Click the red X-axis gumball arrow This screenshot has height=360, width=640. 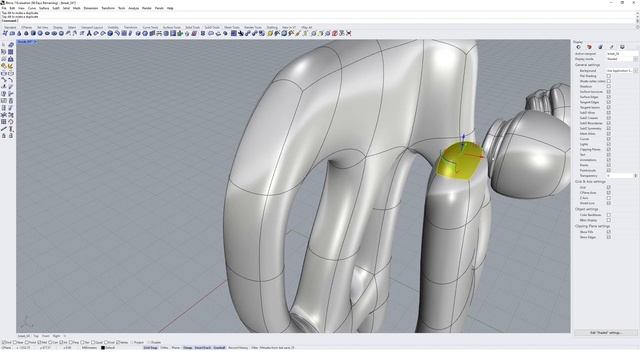coord(481,156)
